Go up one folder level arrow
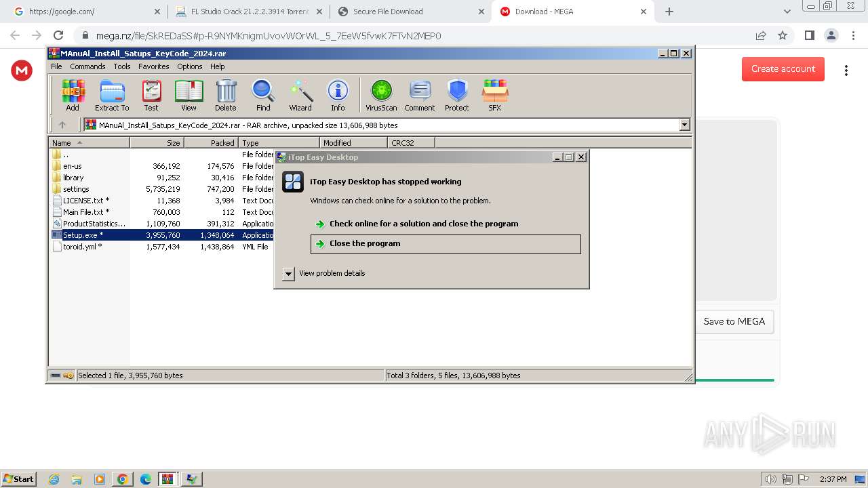 [62, 125]
